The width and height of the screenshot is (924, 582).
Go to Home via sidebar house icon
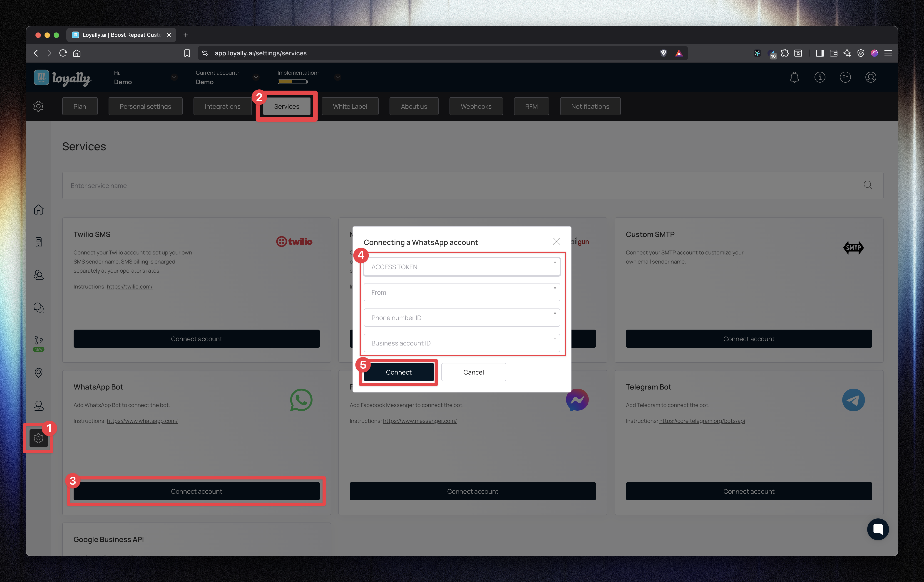coord(38,210)
